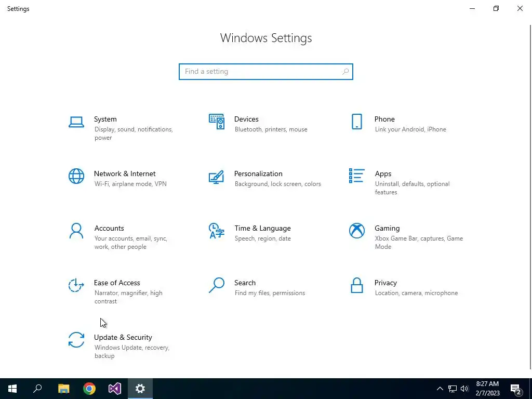Screen dimensions: 532x399
Task: Click 'Uninstall, defaults, optional features' description
Action: [x=412, y=188]
